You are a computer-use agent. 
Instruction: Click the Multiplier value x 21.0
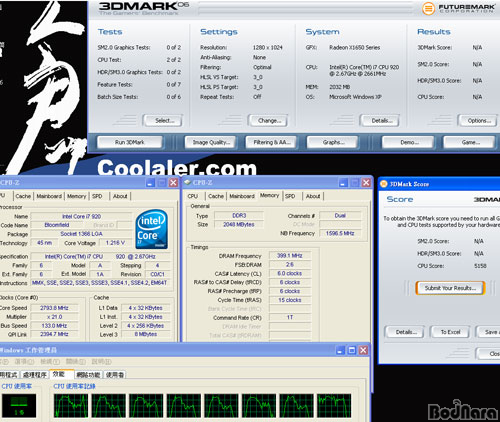[54, 317]
